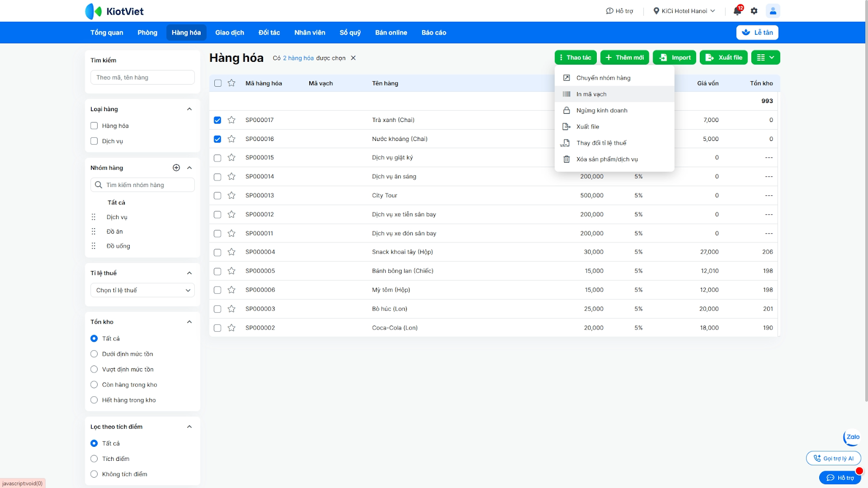Click the user profile avatar icon
This screenshot has height=488, width=868.
click(x=773, y=11)
